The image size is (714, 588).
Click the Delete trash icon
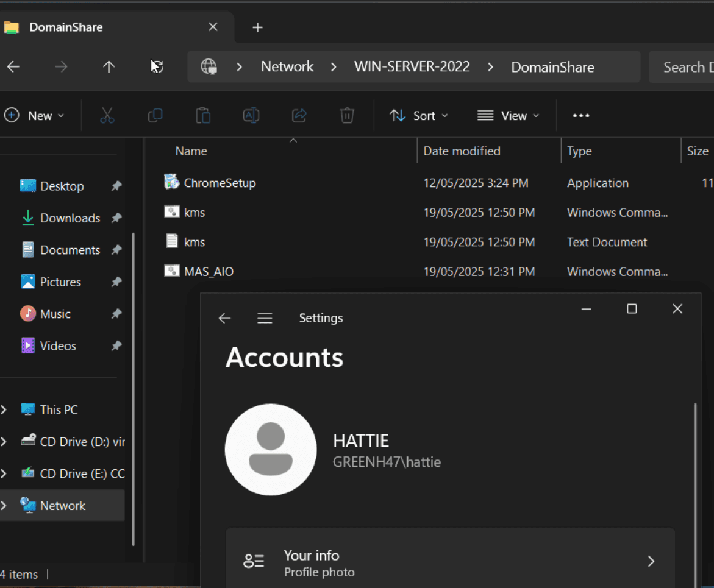(x=347, y=116)
